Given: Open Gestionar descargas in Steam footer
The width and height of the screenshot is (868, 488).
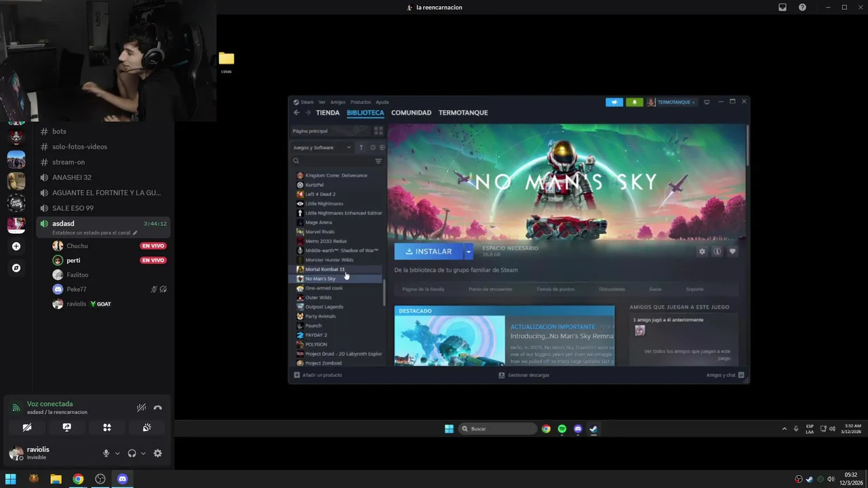Looking at the screenshot, I should tap(524, 375).
